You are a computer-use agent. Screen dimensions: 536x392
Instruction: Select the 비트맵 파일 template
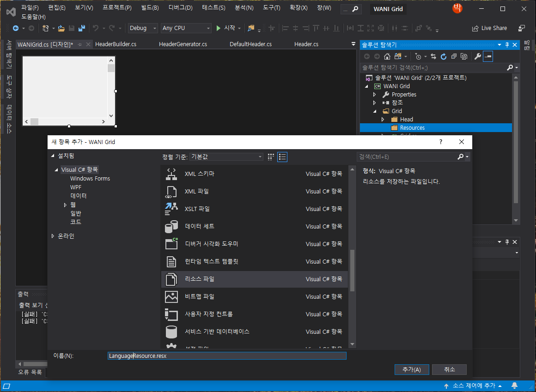(254, 296)
